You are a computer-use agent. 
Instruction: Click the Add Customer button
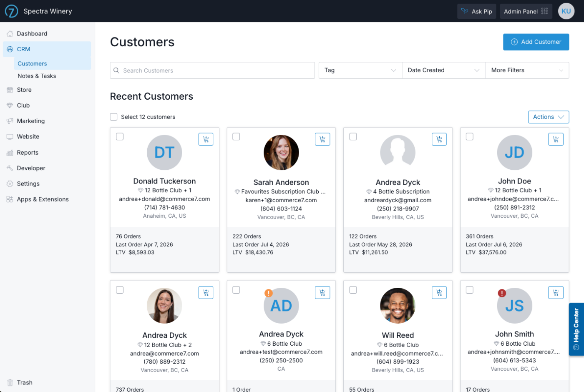[536, 42]
